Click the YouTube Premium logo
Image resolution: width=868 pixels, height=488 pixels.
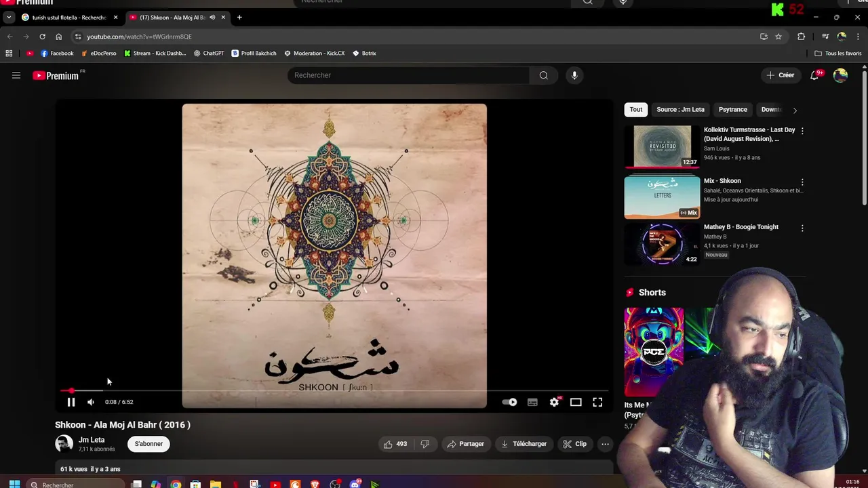tap(56, 75)
